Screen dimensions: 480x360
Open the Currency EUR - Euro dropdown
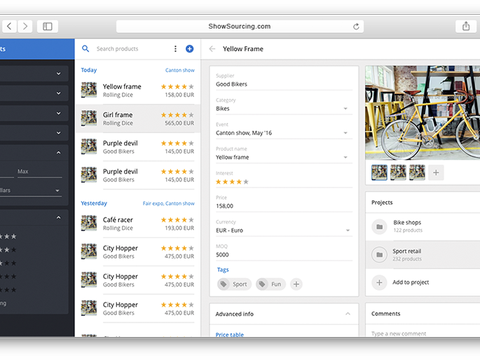point(284,230)
